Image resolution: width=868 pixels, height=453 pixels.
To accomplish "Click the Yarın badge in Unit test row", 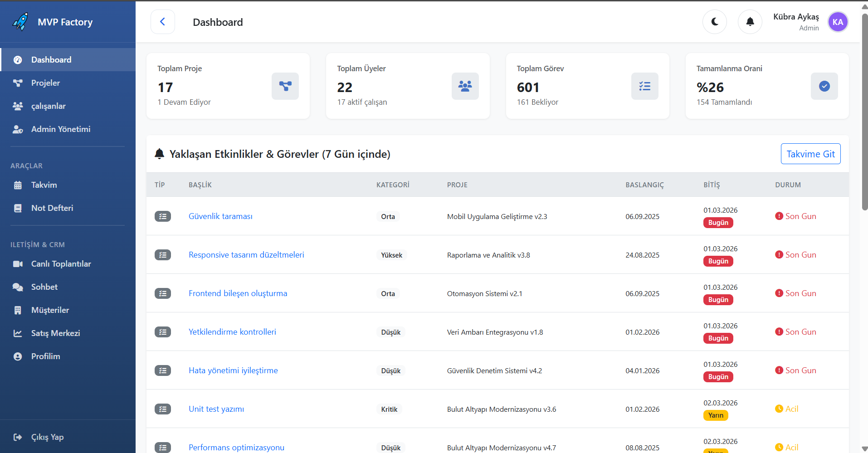I will pyautogui.click(x=716, y=415).
